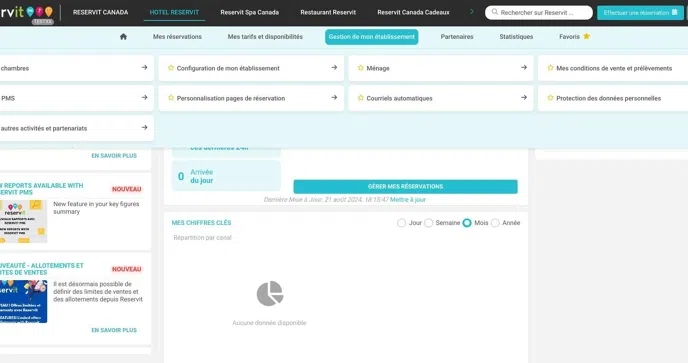The height and width of the screenshot is (363, 688).
Task: Switch to RESERVIT CANADA tab
Action: pyautogui.click(x=100, y=12)
